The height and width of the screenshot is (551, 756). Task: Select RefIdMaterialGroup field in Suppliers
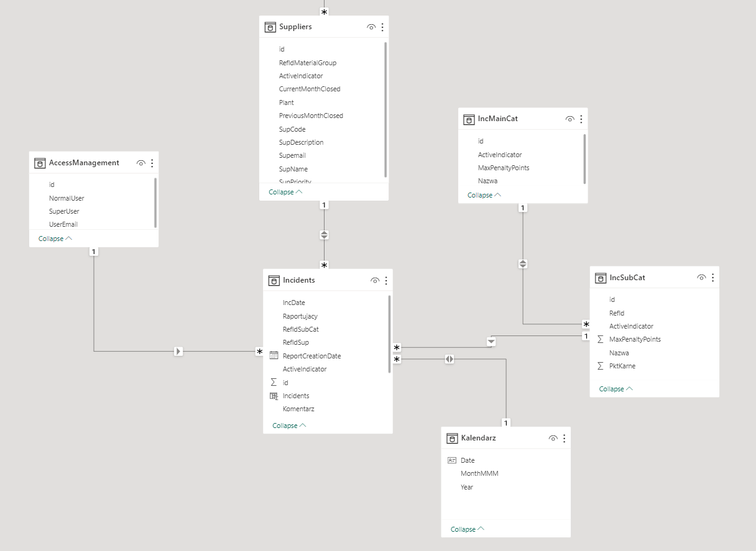tap(308, 63)
